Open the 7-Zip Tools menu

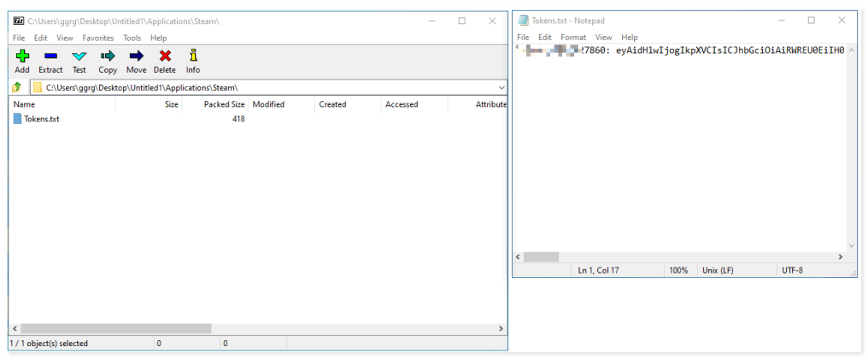pos(132,38)
